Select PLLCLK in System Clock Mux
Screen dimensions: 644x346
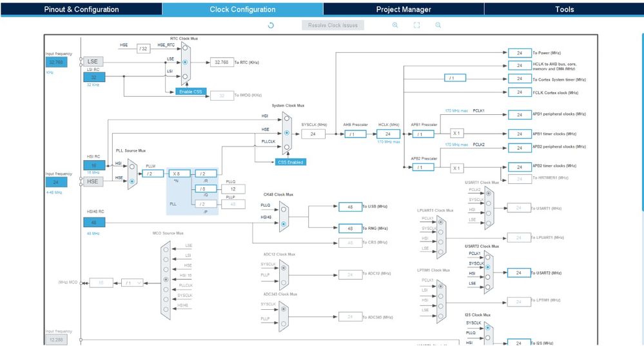tap(287, 147)
